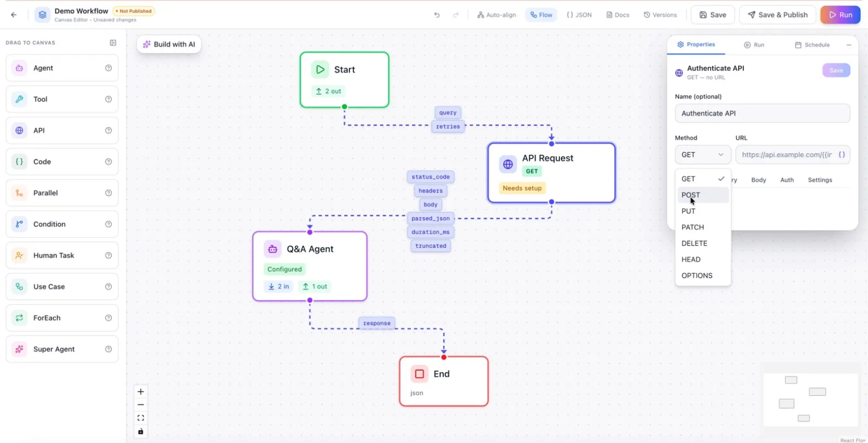Select the Code node braces icon
868x443 pixels.
click(x=20, y=162)
